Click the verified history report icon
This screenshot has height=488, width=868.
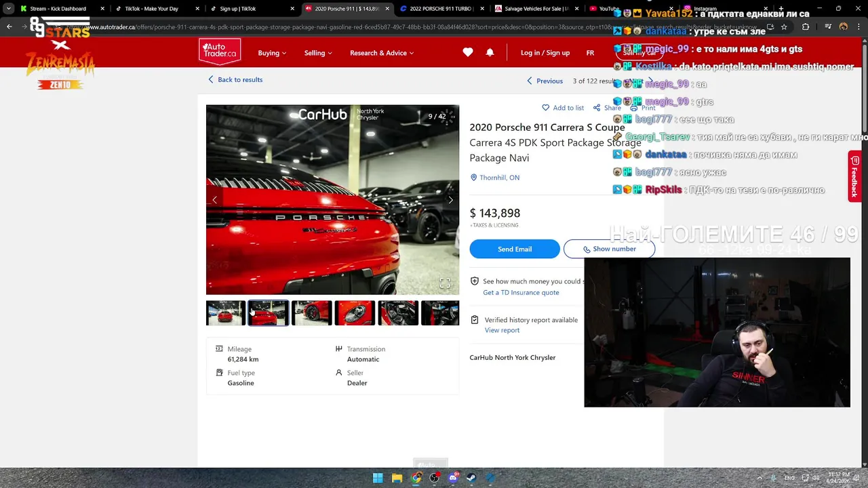click(x=475, y=320)
